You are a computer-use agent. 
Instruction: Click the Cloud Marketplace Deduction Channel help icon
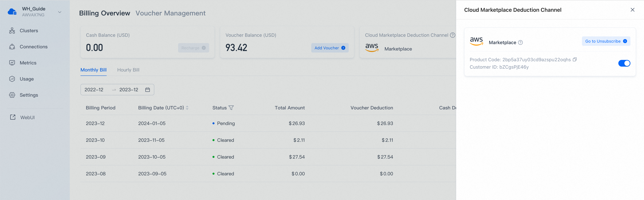point(453,35)
